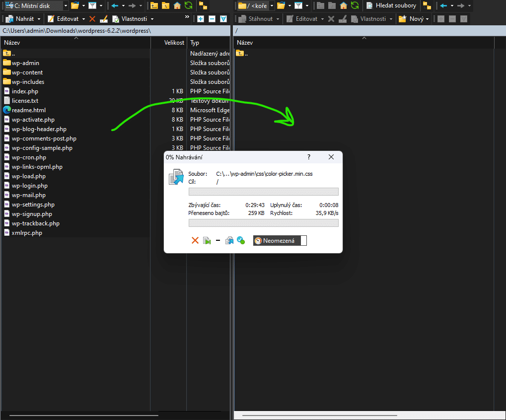The image size is (506, 420).
Task: Click the Nahrát upload button
Action: point(20,19)
